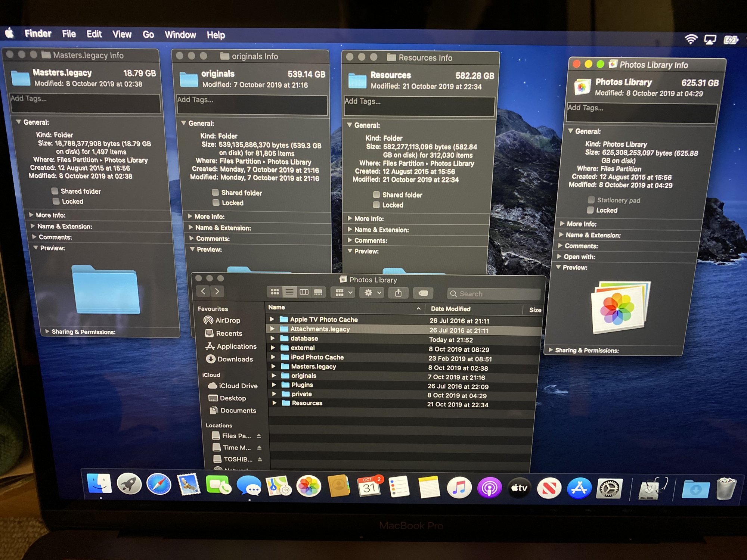Open FaceTime from the Dock
Viewport: 747px width, 560px height.
click(x=218, y=485)
